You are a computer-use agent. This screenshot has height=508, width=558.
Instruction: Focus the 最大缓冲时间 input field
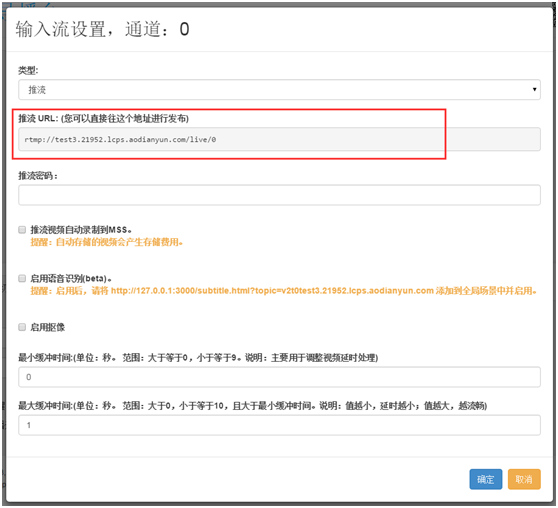(279, 425)
